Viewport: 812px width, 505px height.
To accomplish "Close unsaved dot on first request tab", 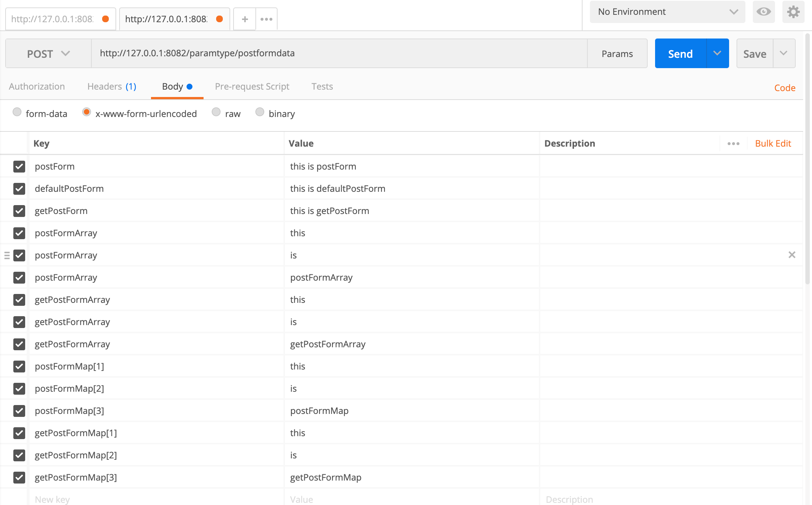I will tap(105, 19).
